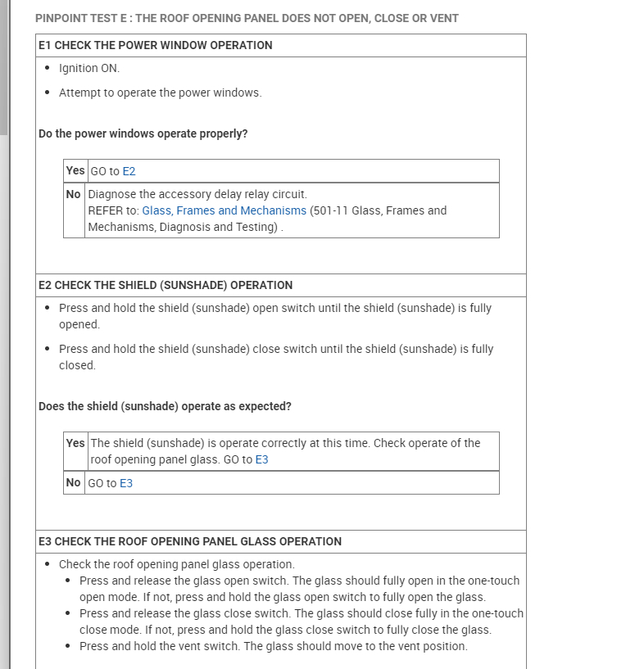Click the 'Attempt to operate the power windows' step
The width and height of the screenshot is (644, 669).
[160, 93]
